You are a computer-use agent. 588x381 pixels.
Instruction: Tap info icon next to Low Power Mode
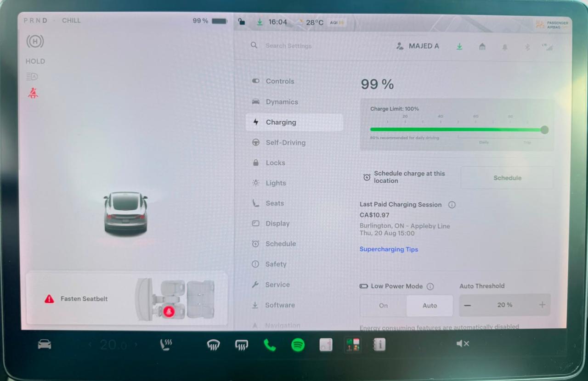click(430, 286)
